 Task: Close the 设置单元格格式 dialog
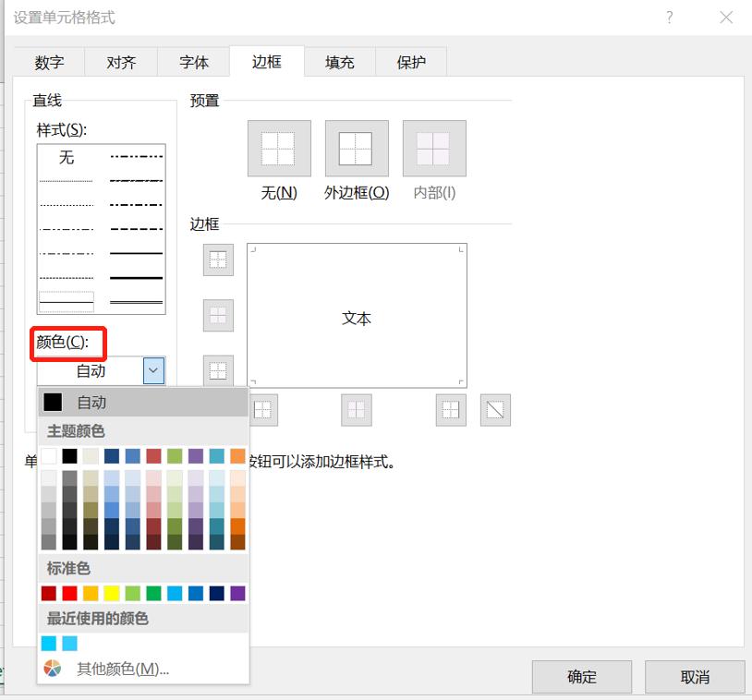[726, 18]
